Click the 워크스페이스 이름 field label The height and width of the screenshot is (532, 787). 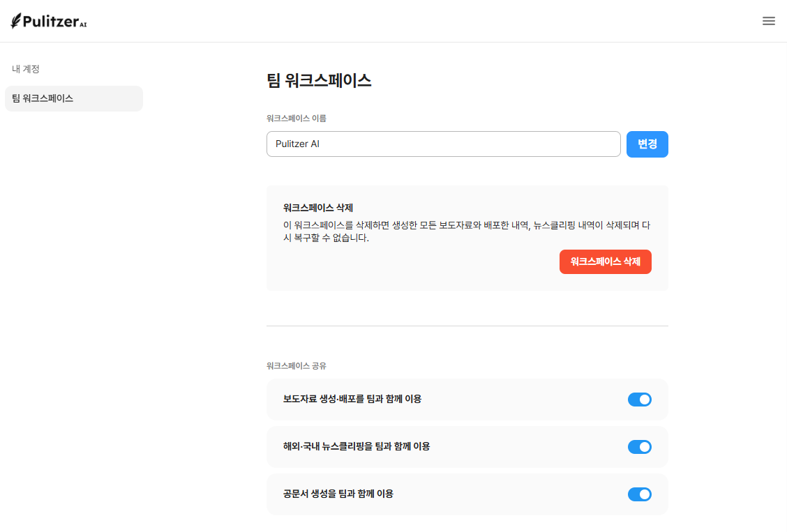[296, 119]
